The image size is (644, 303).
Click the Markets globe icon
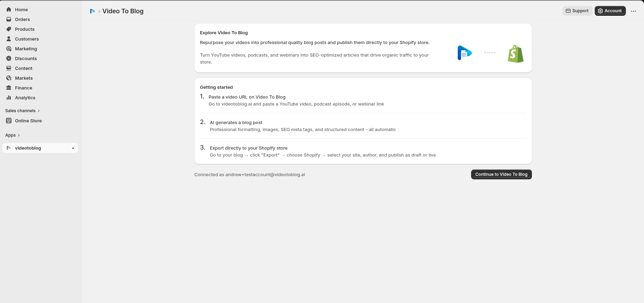(x=9, y=78)
